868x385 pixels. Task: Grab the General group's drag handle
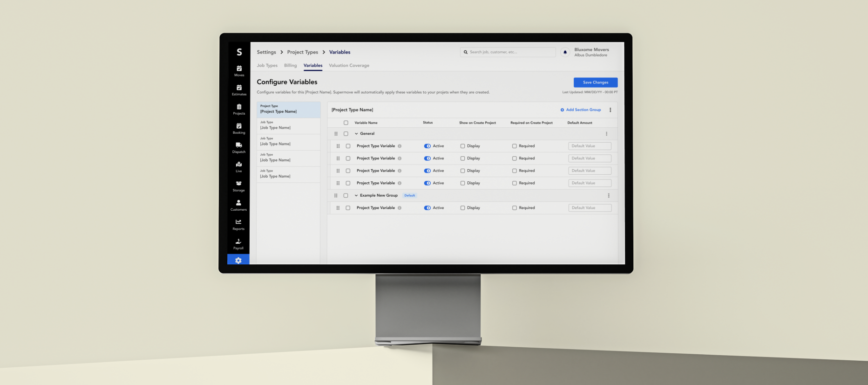[336, 134]
